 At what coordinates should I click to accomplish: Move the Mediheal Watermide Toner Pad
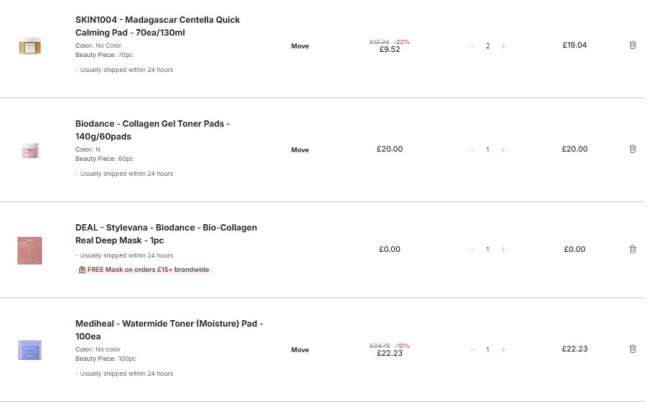click(300, 350)
